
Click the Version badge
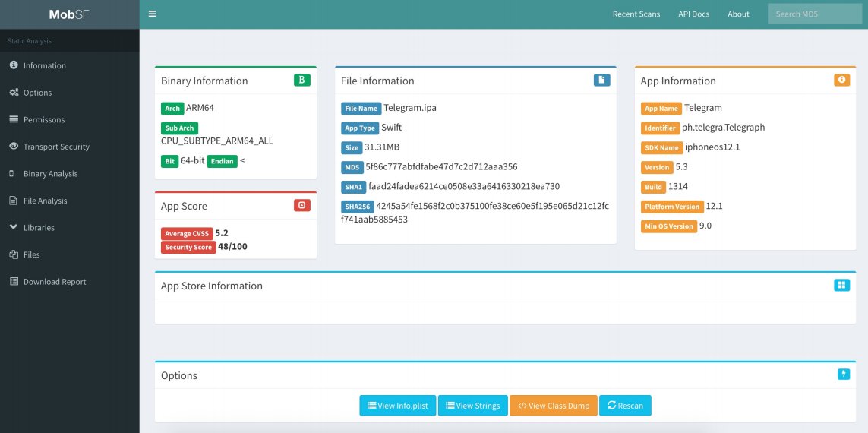click(657, 167)
